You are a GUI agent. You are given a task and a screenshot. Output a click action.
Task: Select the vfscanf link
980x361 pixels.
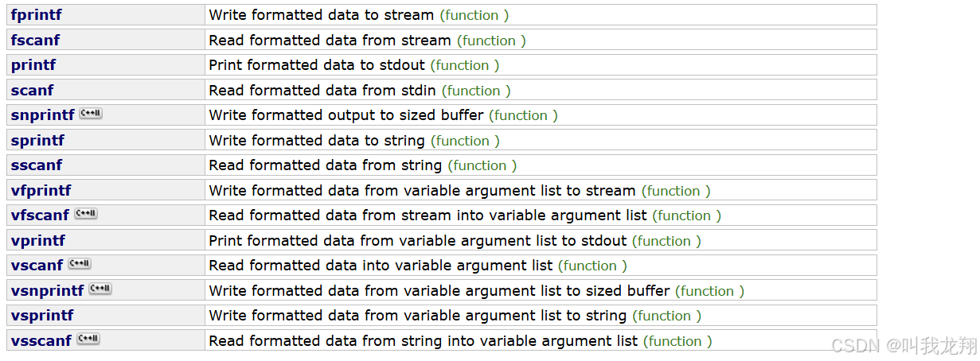pyautogui.click(x=41, y=215)
